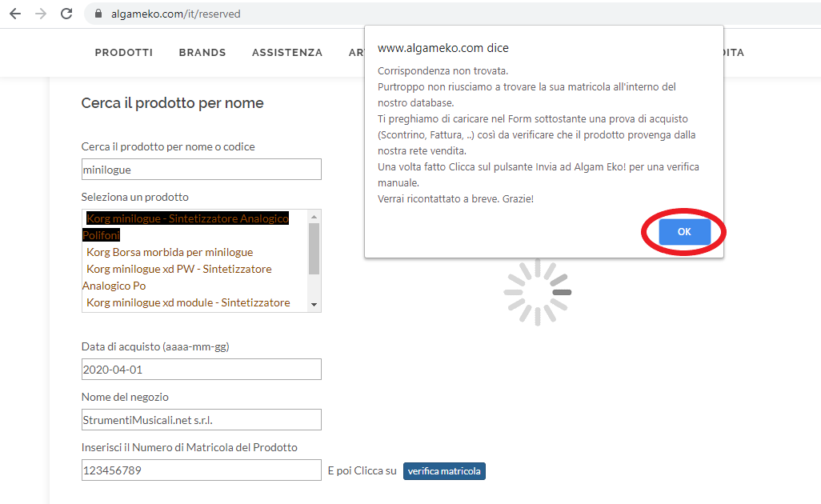Click the 'Nome del negozio' label
The width and height of the screenshot is (821, 504).
pyautogui.click(x=125, y=398)
